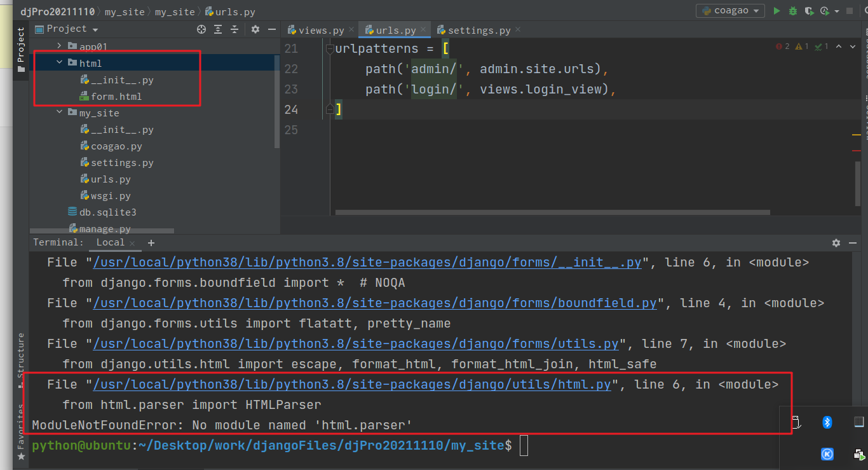Viewport: 868px width, 470px height.
Task: Open the Favorites side tool tab
Action: coord(20,431)
